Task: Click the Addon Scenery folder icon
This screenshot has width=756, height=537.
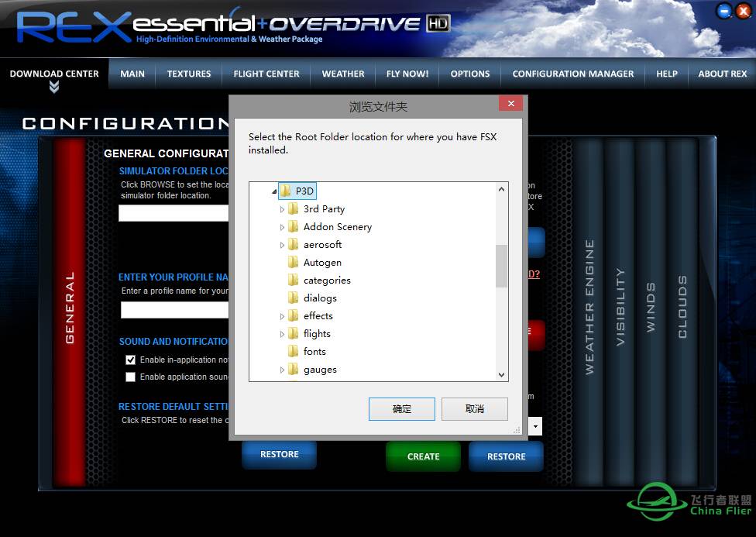Action: 294,227
